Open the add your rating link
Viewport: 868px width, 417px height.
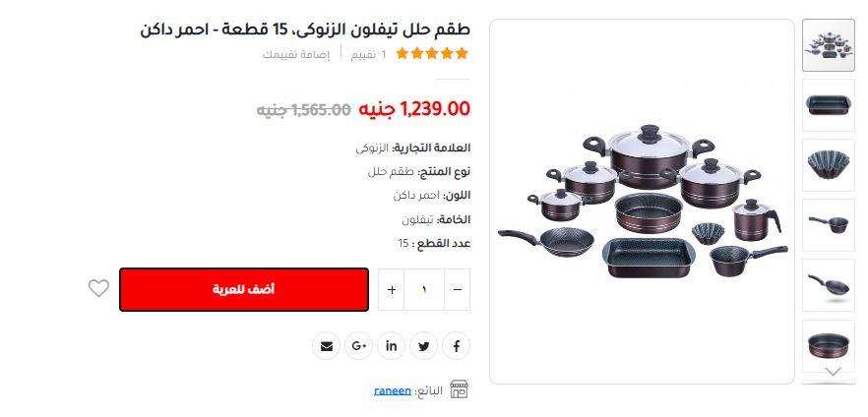tap(296, 54)
